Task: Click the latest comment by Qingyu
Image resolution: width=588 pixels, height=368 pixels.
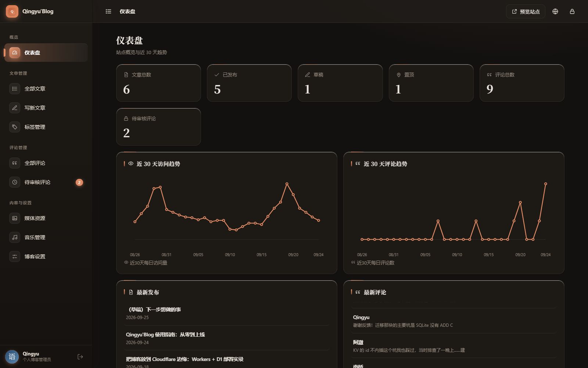Action: (454, 321)
